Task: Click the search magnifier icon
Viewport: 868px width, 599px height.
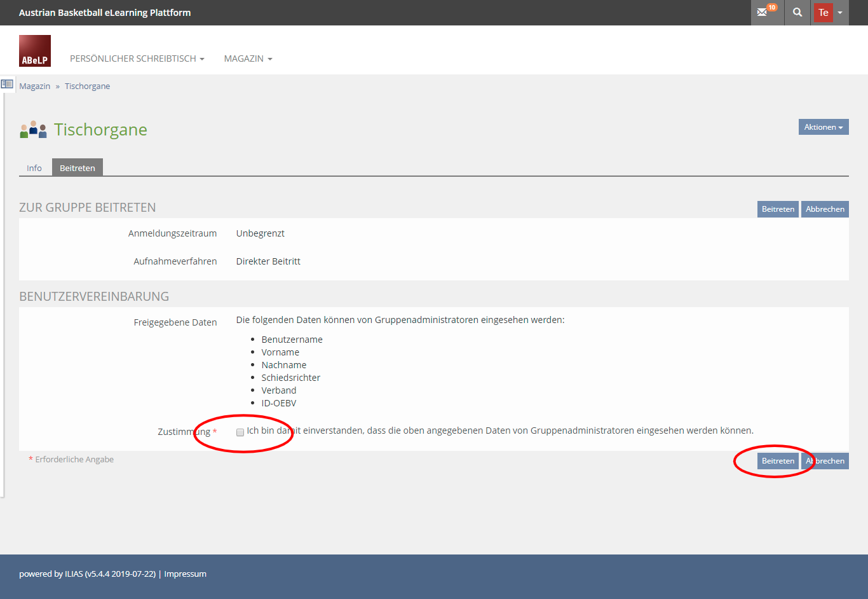Action: (797, 13)
